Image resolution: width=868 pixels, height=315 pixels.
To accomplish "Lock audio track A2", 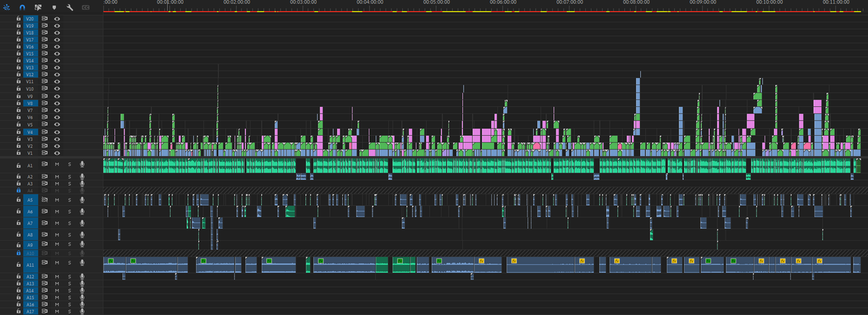I will tap(19, 176).
